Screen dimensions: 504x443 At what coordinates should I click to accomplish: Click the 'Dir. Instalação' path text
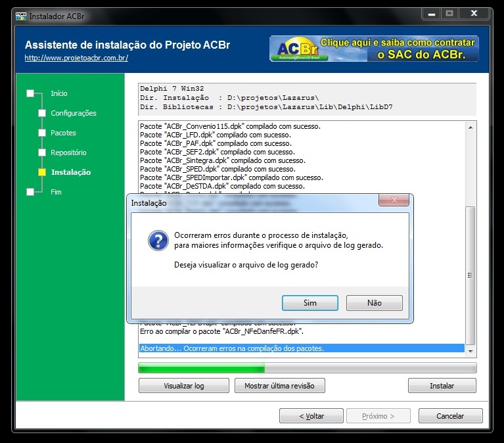pos(229,98)
